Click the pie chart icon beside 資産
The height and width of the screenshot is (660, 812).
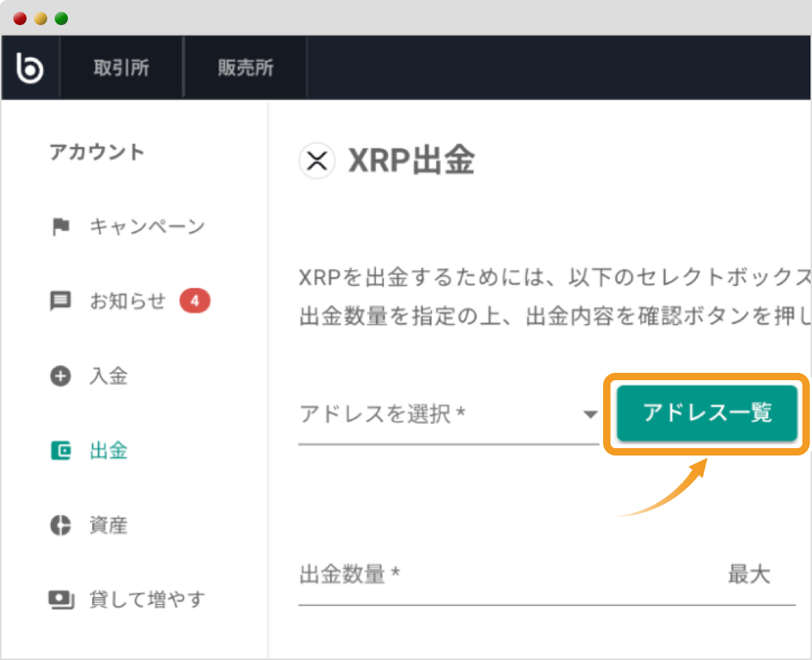62,525
